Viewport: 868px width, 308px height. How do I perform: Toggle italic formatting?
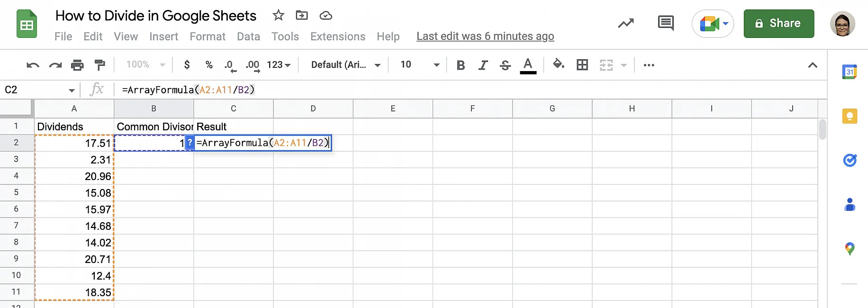pos(483,65)
